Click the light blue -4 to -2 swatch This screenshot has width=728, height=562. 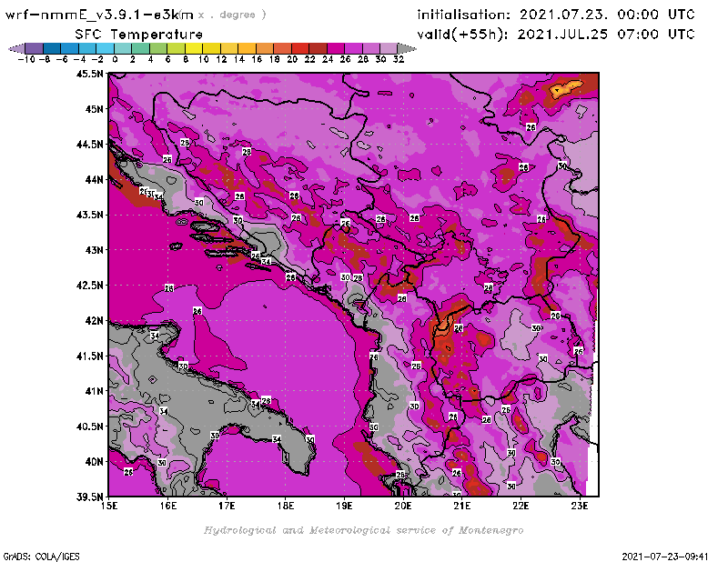[x=86, y=48]
